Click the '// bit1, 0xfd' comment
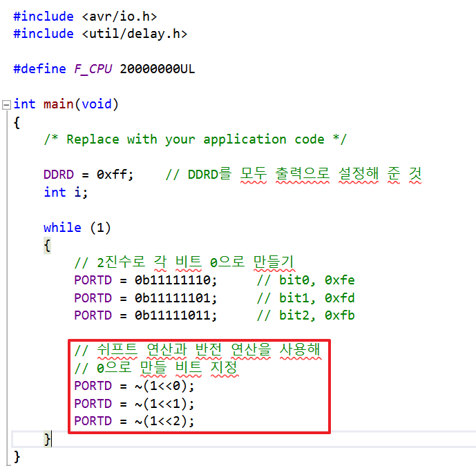Screen dimensions: 476x468 tap(305, 298)
